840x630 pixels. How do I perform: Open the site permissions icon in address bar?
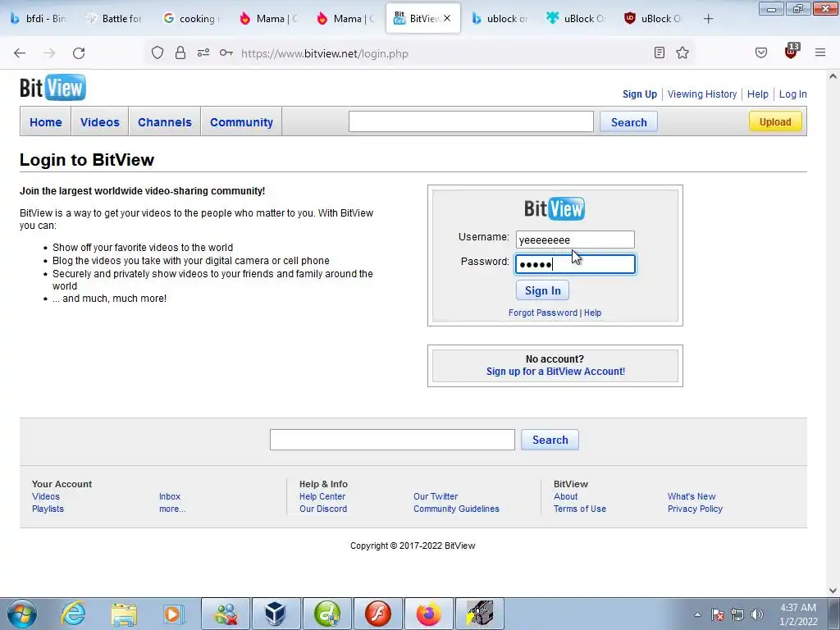pos(203,52)
